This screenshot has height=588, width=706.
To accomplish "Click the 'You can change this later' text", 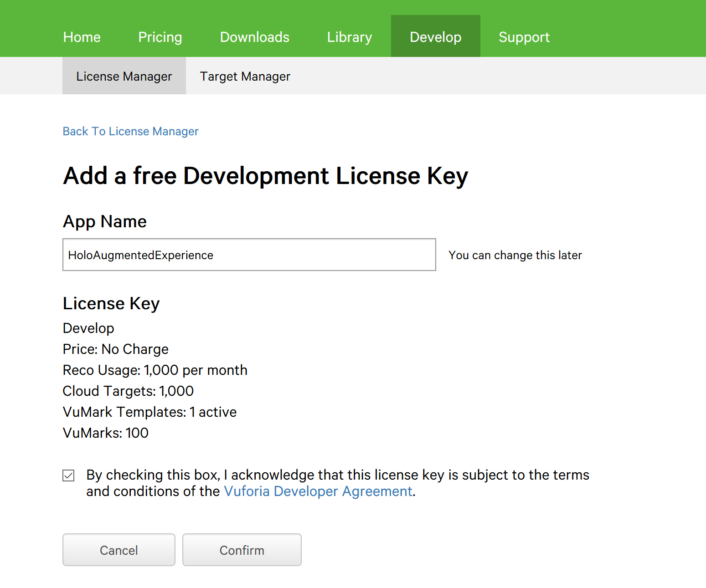I will (x=515, y=255).
